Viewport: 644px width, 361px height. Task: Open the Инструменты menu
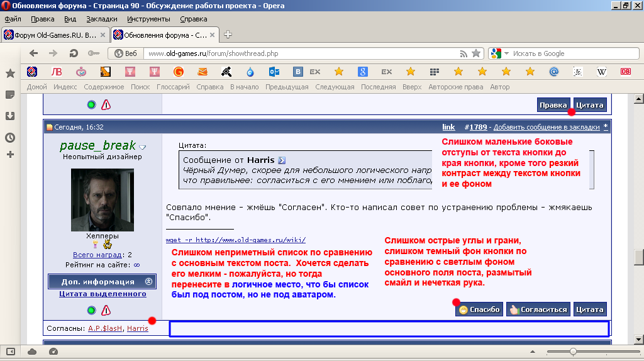click(x=148, y=19)
